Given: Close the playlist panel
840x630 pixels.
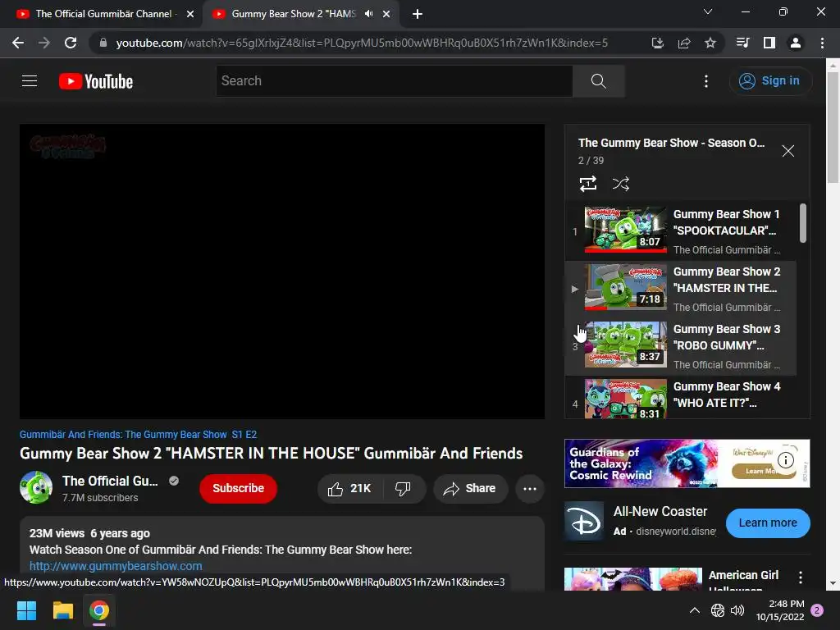Looking at the screenshot, I should click(x=788, y=151).
